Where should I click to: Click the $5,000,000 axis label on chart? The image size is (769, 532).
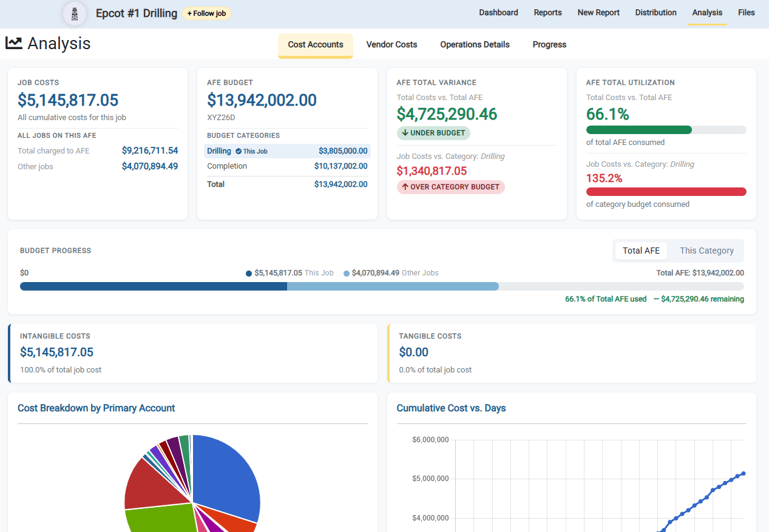430,479
